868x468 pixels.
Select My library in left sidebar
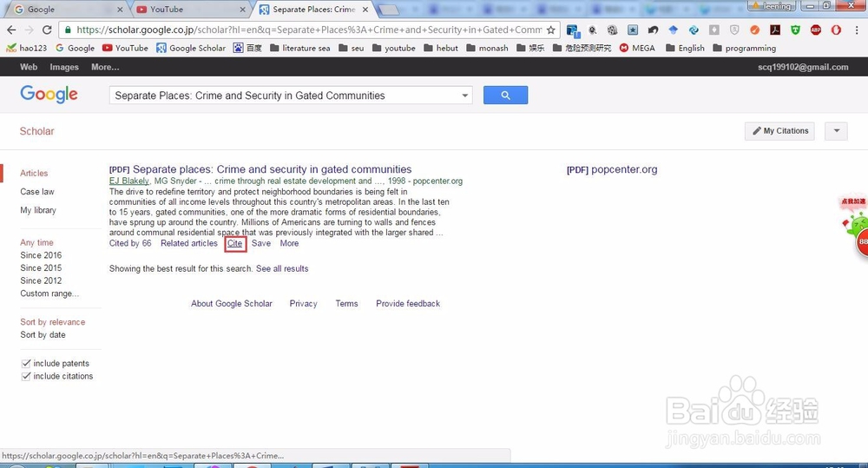coord(38,210)
